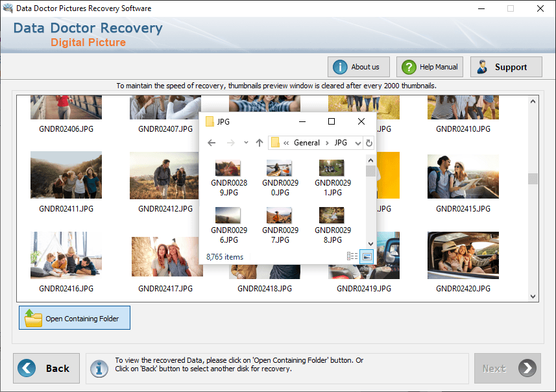This screenshot has height=392, width=556.
Task: Click explorer scrollbar up arrow
Action: click(x=370, y=160)
